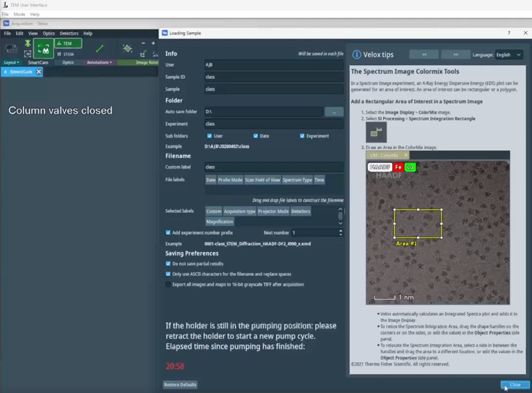532x393 pixels.
Task: Browse auto save folder with the ... button
Action: pos(334,112)
